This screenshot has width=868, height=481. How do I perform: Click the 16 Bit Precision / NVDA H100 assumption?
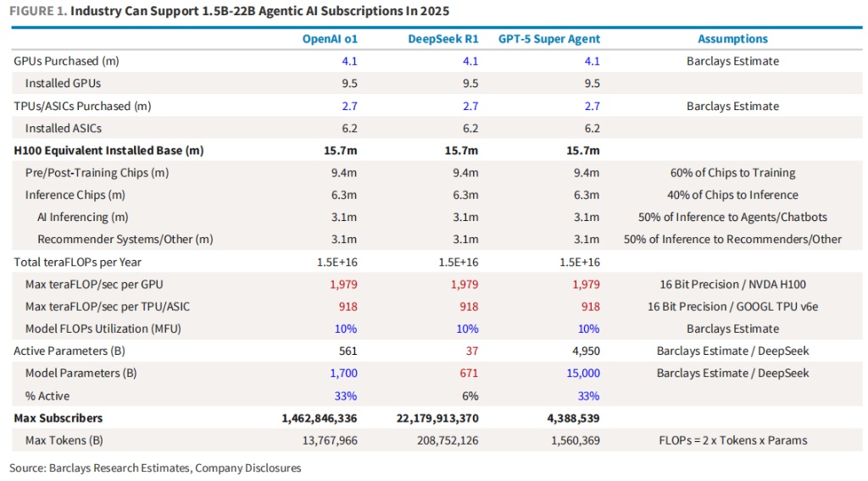tap(732, 284)
